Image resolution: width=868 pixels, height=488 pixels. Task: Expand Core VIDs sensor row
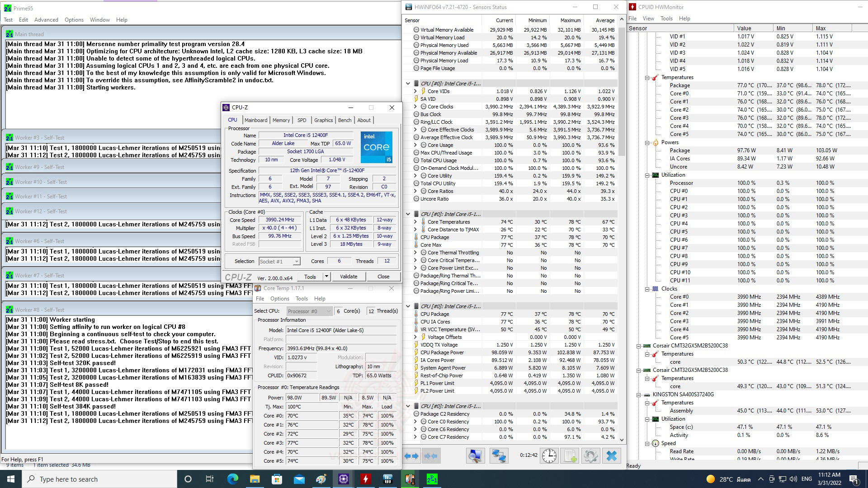pos(415,91)
